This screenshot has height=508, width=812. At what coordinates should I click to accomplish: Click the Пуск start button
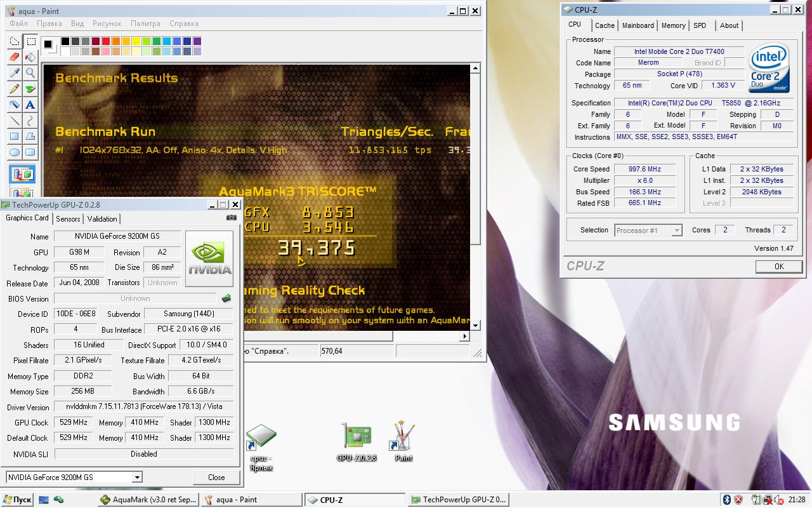(x=17, y=500)
